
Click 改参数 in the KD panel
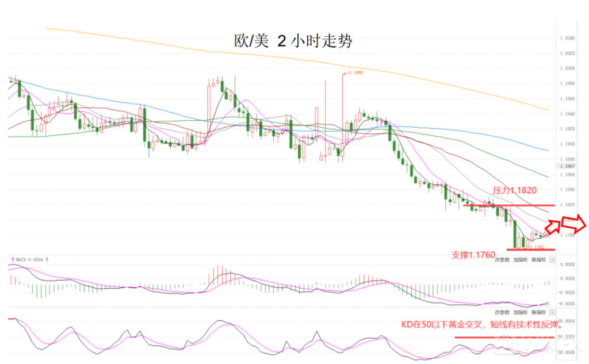pos(503,312)
